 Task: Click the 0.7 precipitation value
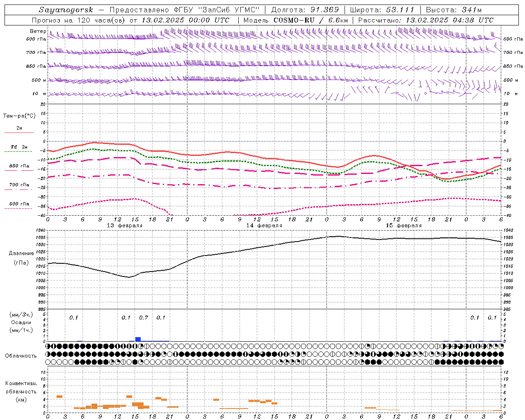click(x=144, y=318)
